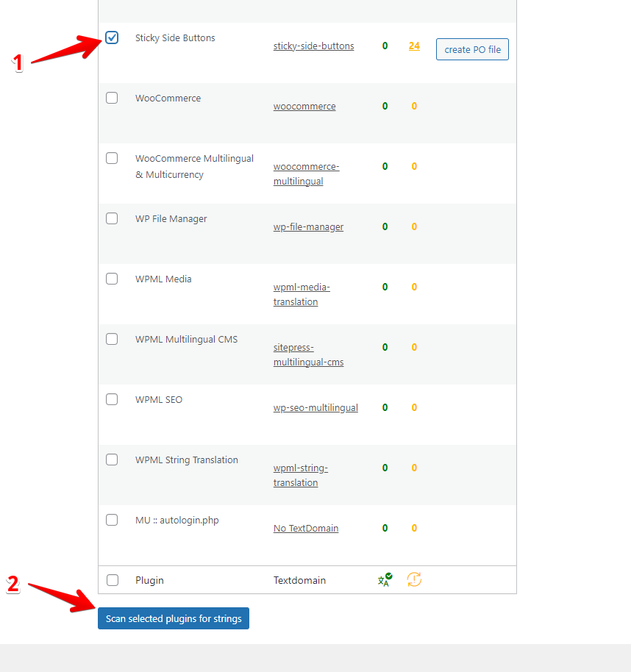
Task: Select WooCommerce Multilingual & Multicurrency checkbox
Action: pyautogui.click(x=112, y=158)
